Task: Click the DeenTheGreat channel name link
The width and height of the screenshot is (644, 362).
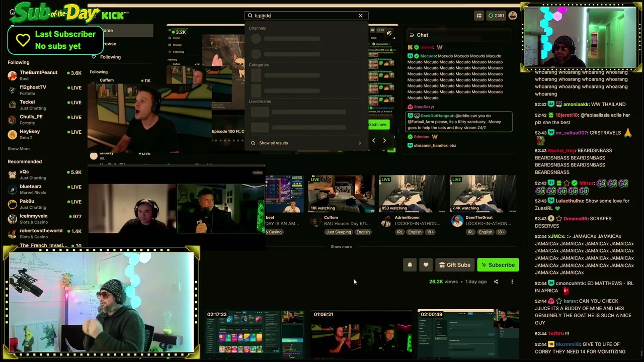Action: [x=479, y=218]
